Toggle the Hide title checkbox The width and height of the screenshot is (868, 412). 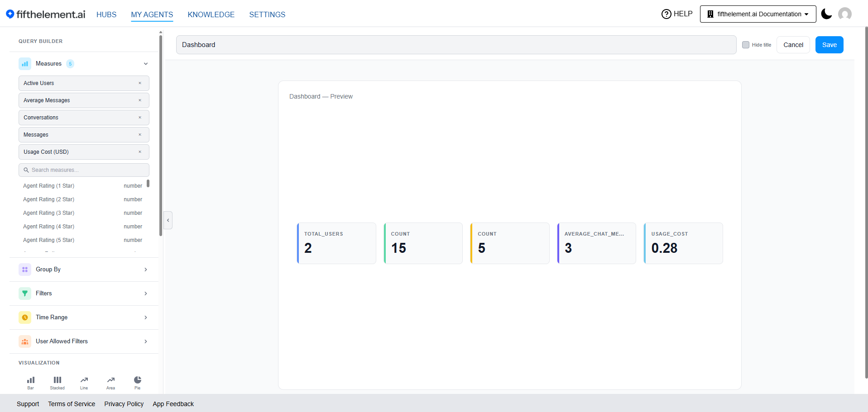(746, 45)
